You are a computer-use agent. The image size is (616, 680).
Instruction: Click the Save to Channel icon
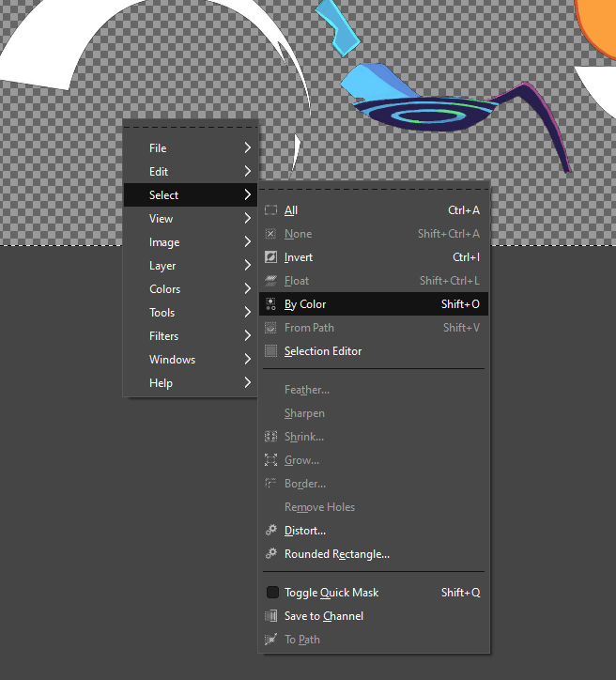270,616
